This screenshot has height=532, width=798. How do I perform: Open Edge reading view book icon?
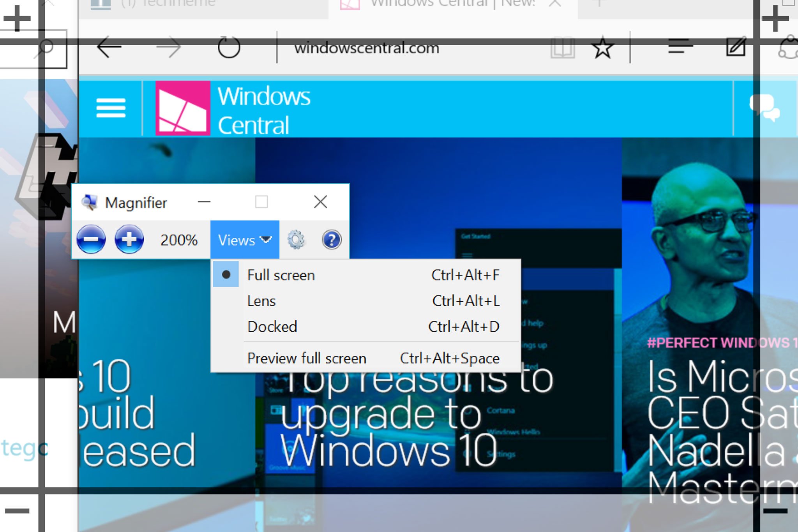[x=563, y=48]
